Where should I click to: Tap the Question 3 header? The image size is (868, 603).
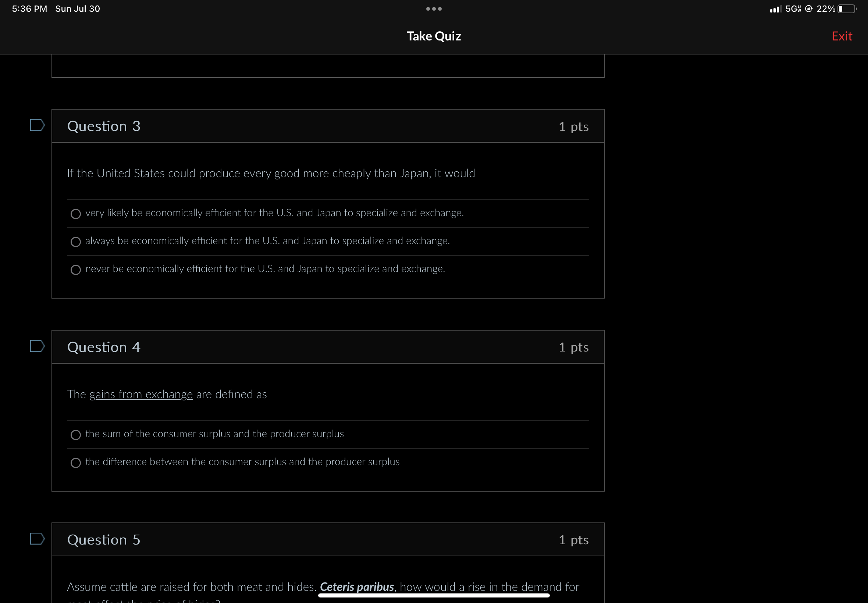pyautogui.click(x=104, y=126)
